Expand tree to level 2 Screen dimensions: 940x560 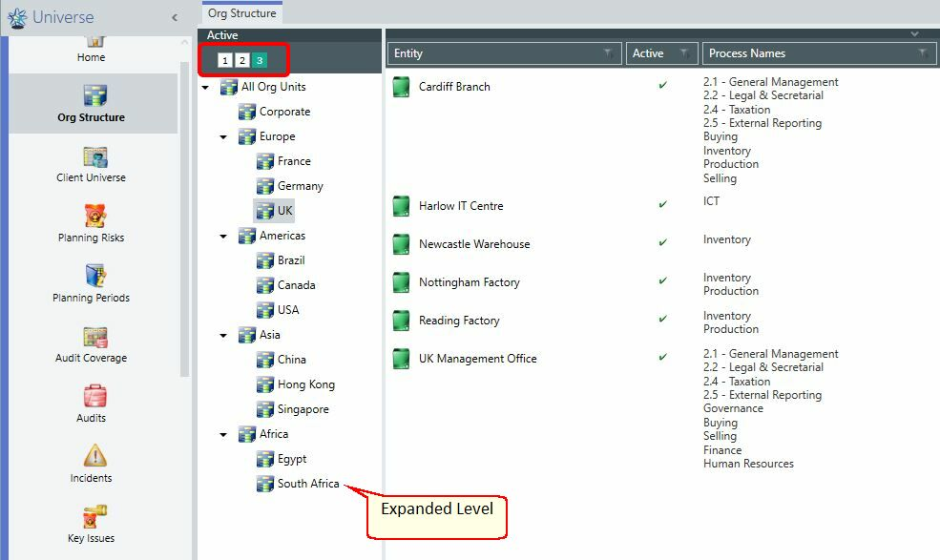coord(242,60)
